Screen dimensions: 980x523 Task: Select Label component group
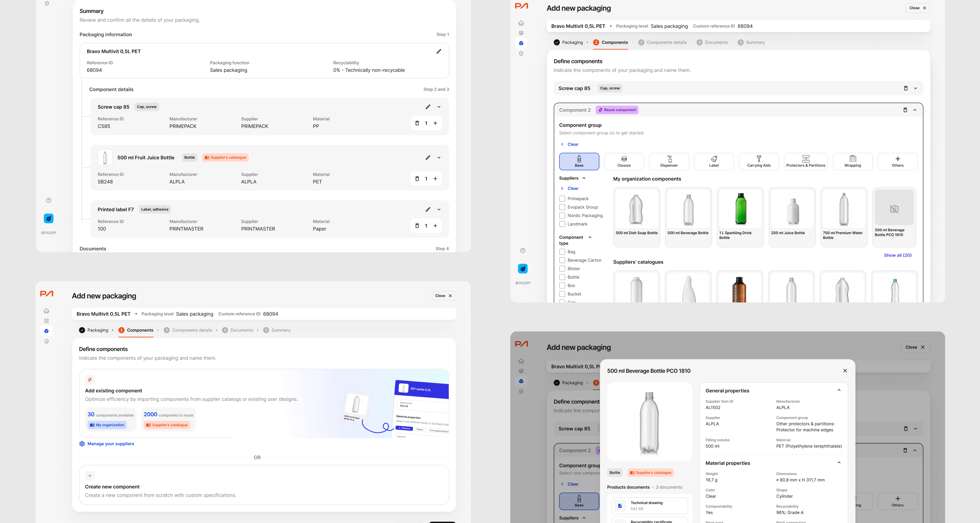point(714,162)
